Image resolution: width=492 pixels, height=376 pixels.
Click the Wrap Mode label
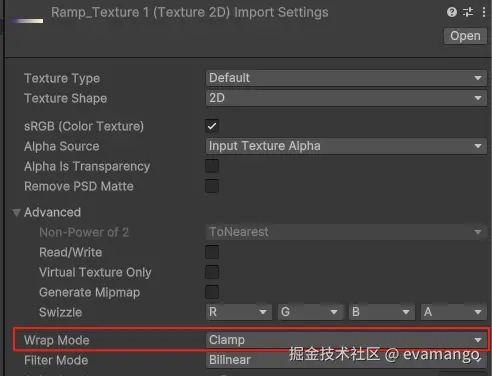tap(57, 340)
